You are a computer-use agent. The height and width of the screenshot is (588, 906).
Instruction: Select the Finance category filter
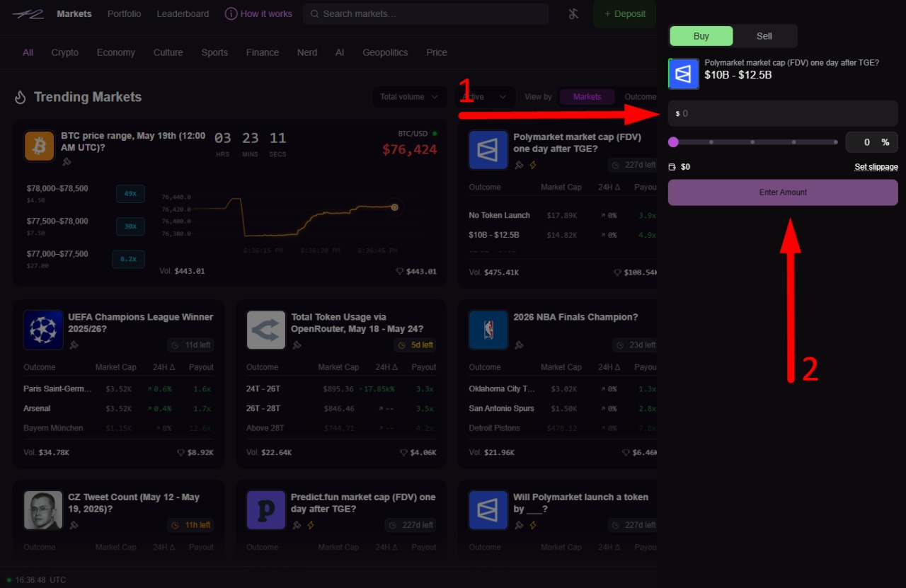pyautogui.click(x=263, y=52)
